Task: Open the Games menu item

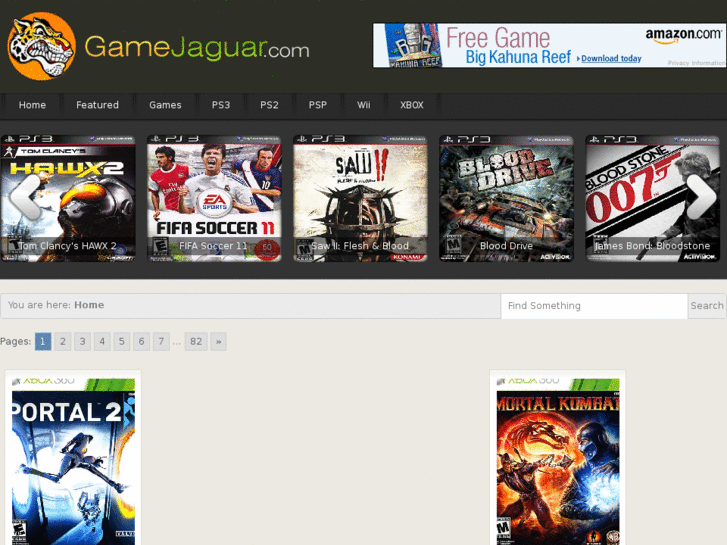Action: pos(165,105)
